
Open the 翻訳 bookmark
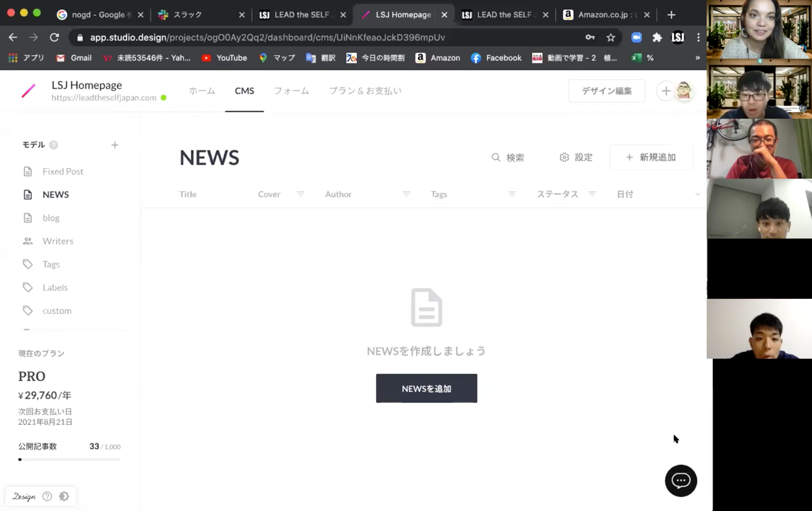coord(320,58)
